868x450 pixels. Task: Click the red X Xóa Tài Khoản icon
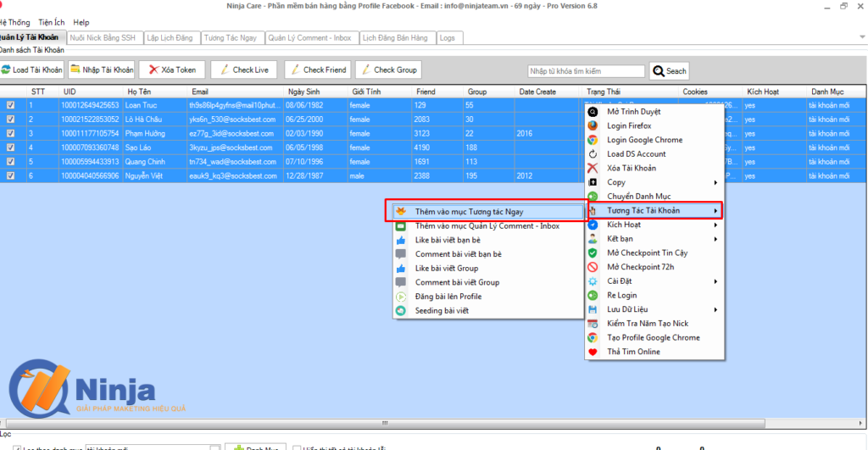click(593, 169)
